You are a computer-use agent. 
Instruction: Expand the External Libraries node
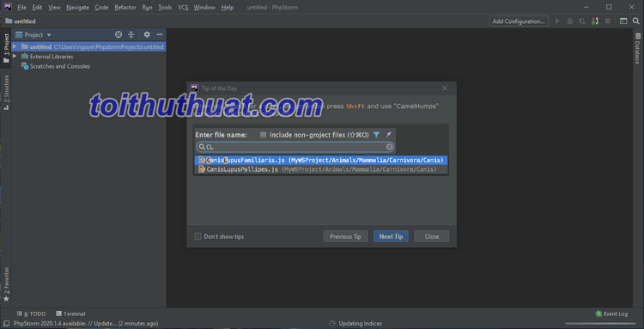tap(15, 57)
